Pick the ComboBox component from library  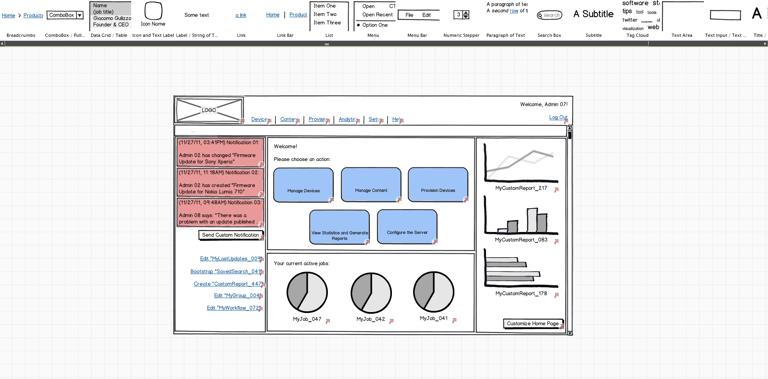[x=65, y=20]
